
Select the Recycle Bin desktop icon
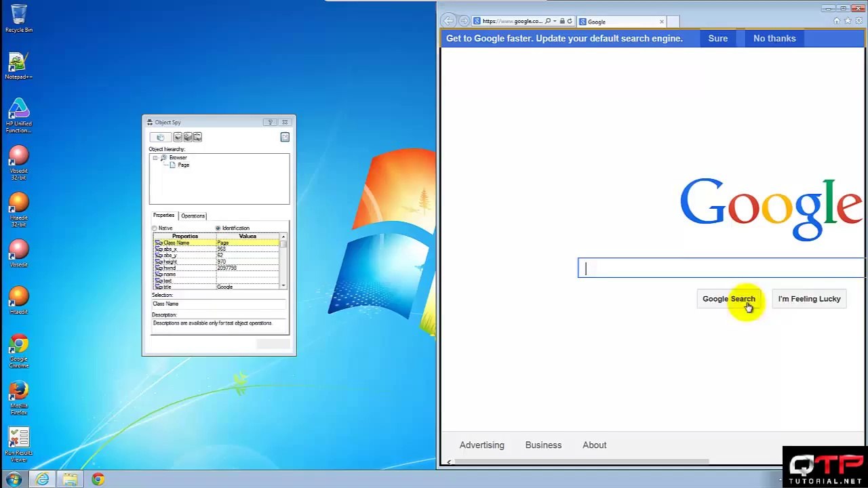click(x=19, y=19)
